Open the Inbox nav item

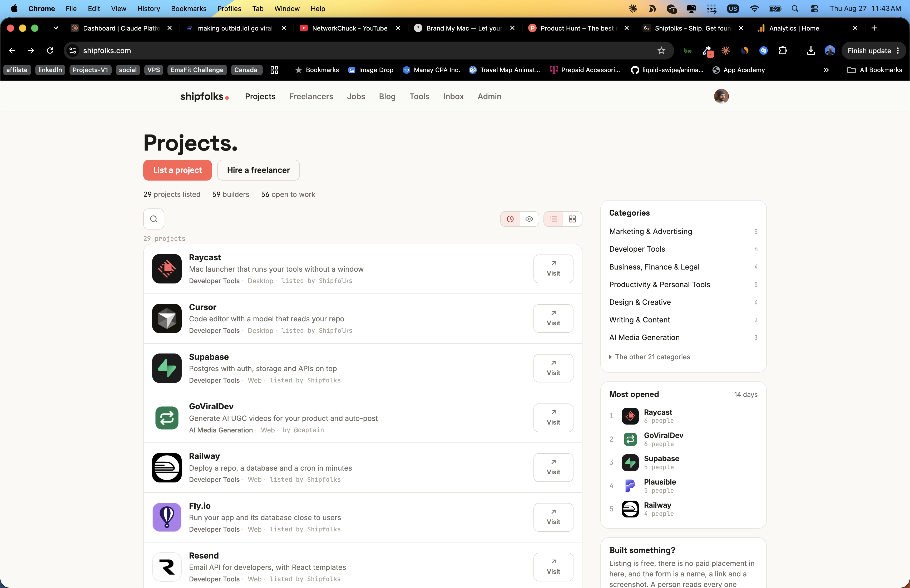[x=453, y=96]
